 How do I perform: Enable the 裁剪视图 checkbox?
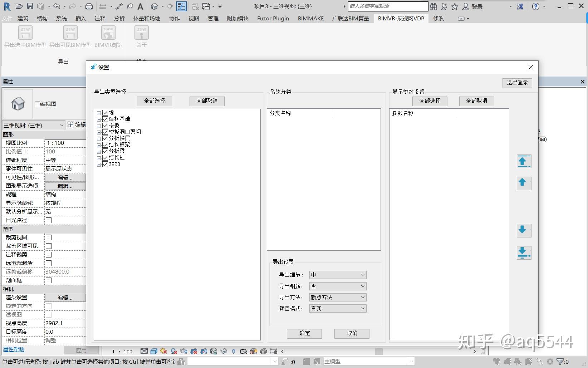point(49,237)
